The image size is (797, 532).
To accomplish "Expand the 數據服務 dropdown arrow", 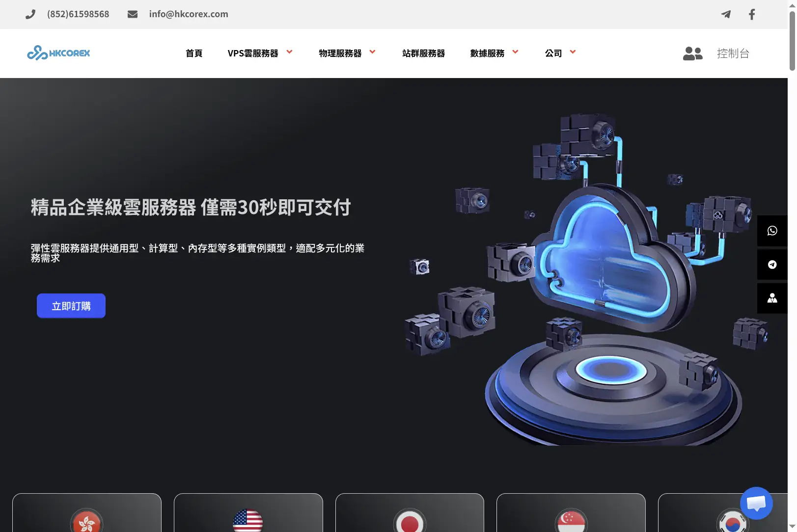I will click(516, 52).
